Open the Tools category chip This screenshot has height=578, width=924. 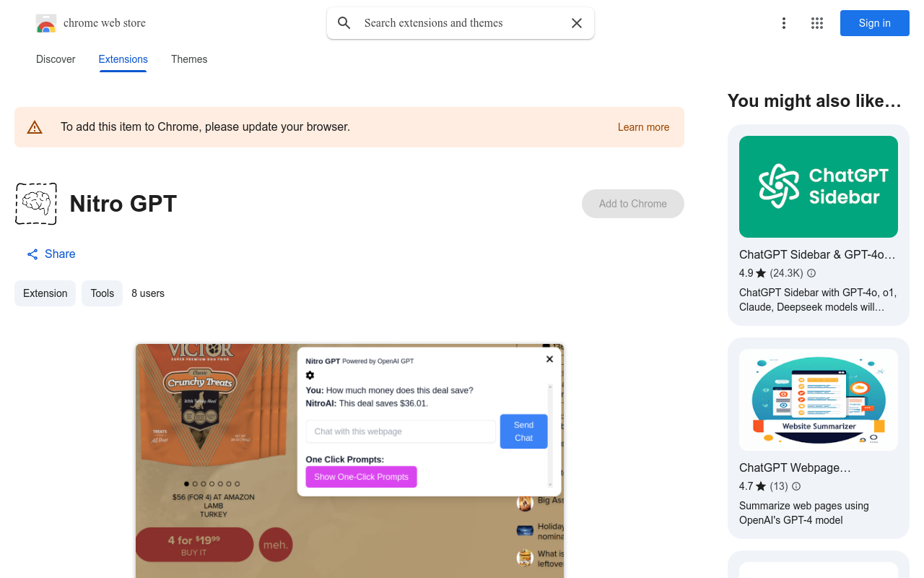pyautogui.click(x=102, y=293)
